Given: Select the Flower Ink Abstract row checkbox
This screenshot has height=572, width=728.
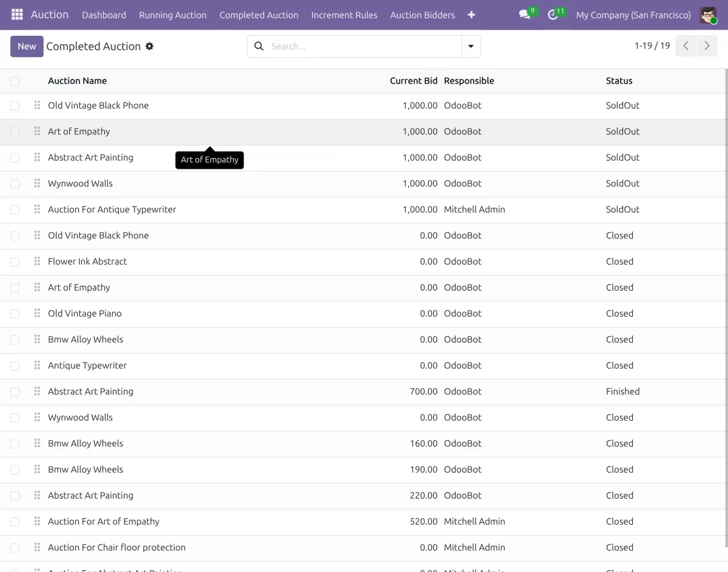Looking at the screenshot, I should [15, 262].
